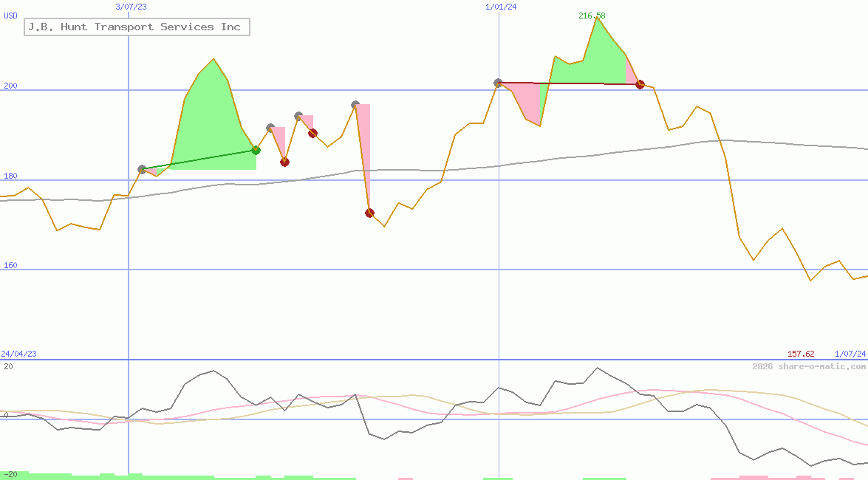Click the green exit marker ending the green trendline
This screenshot has width=868, height=480.
[256, 150]
